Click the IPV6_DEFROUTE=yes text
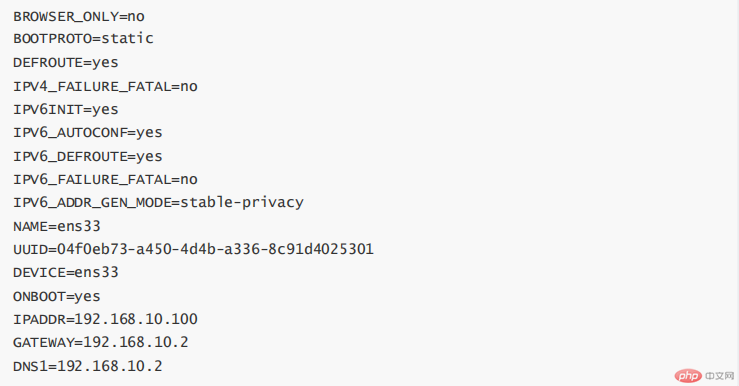Screen dimensions: 739x386 coord(88,156)
